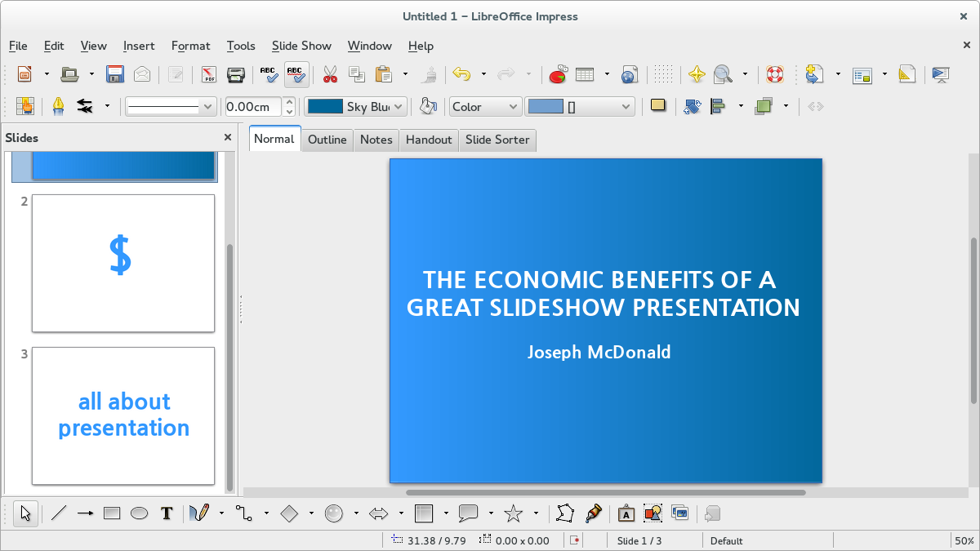This screenshot has height=551, width=980.
Task: Switch to the Slide Sorter tab
Action: tap(497, 140)
